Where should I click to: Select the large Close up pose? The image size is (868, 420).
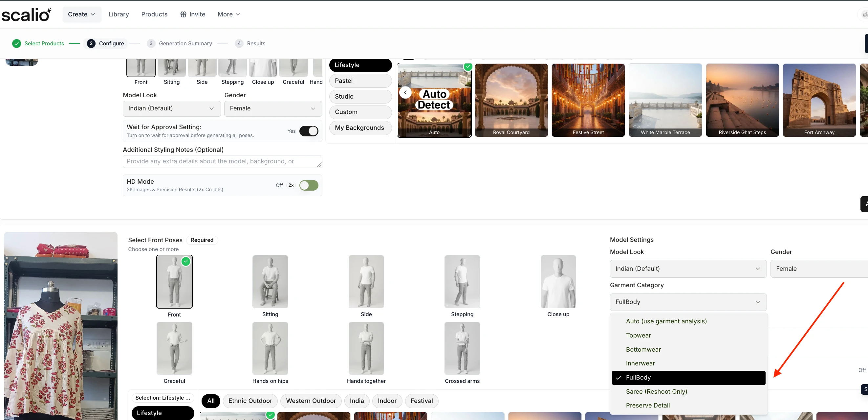[558, 282]
